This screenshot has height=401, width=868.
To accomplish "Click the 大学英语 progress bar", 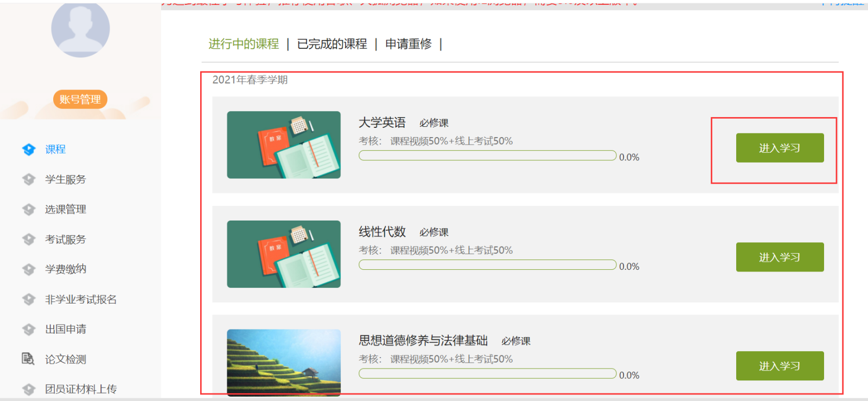I will 487,156.
